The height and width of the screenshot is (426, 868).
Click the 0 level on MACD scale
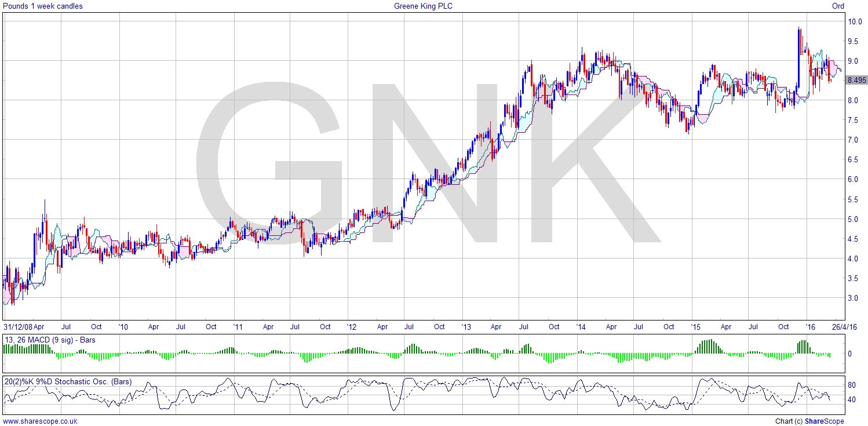(x=849, y=353)
